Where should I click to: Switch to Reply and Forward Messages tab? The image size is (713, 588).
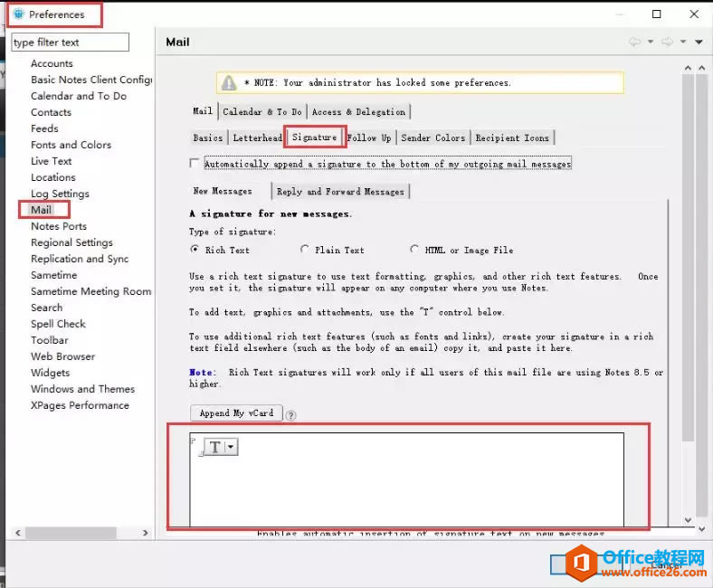tap(340, 192)
